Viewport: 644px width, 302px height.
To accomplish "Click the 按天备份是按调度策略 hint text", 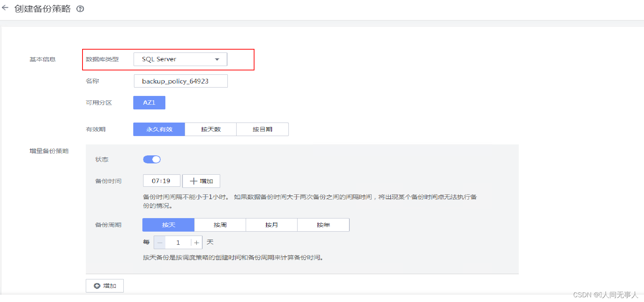I will tap(233, 258).
